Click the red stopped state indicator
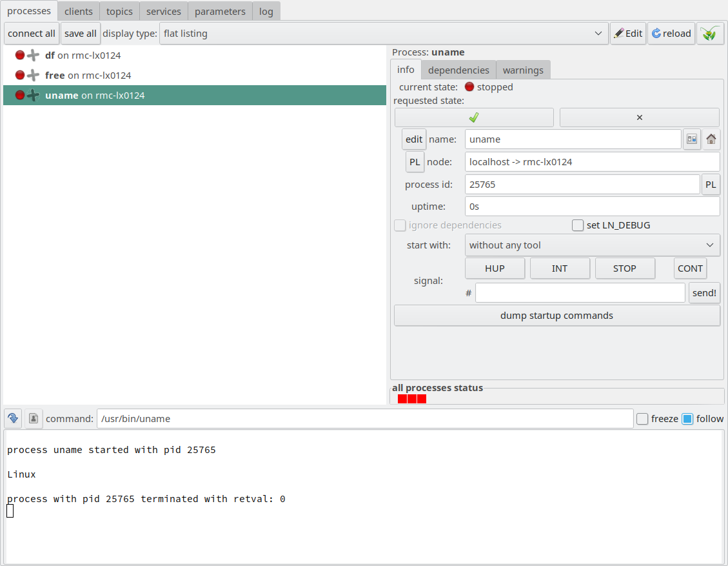 [x=469, y=86]
